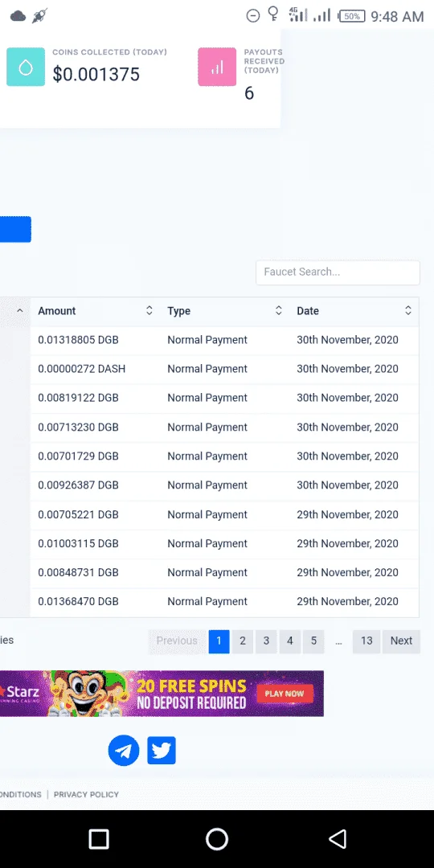This screenshot has height=868, width=434.
Task: Tap the teal coins collected droplet icon
Action: 26,67
